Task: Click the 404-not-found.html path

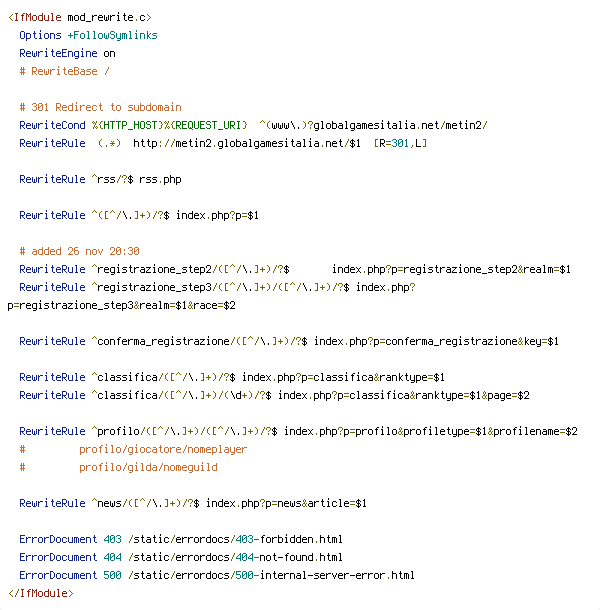Action: (235, 557)
